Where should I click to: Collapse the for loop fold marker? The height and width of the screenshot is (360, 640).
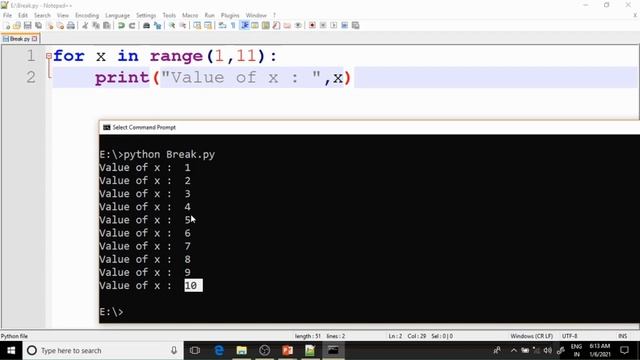pos(49,56)
